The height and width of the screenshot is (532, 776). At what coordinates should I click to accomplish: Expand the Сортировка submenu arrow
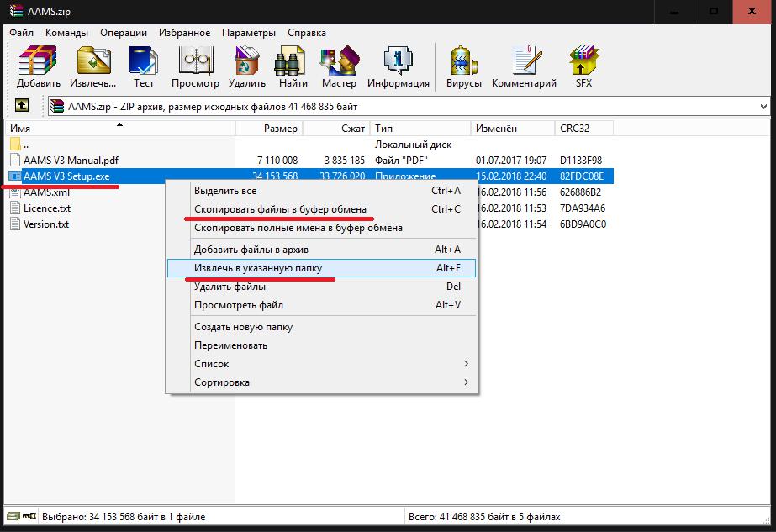pyautogui.click(x=467, y=382)
